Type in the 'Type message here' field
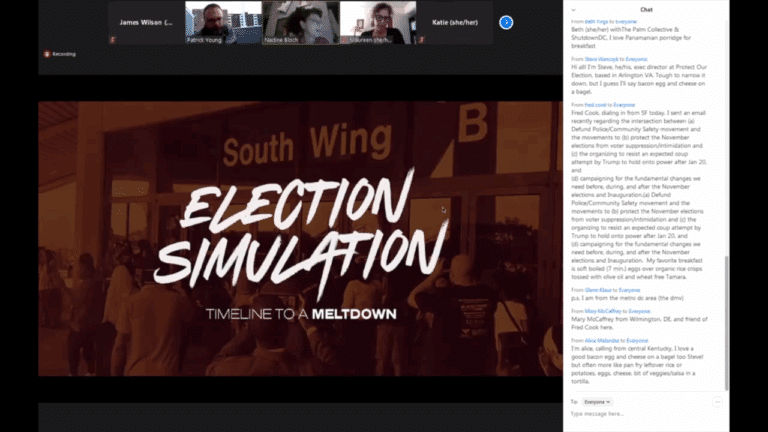768x432 pixels. pos(640,415)
